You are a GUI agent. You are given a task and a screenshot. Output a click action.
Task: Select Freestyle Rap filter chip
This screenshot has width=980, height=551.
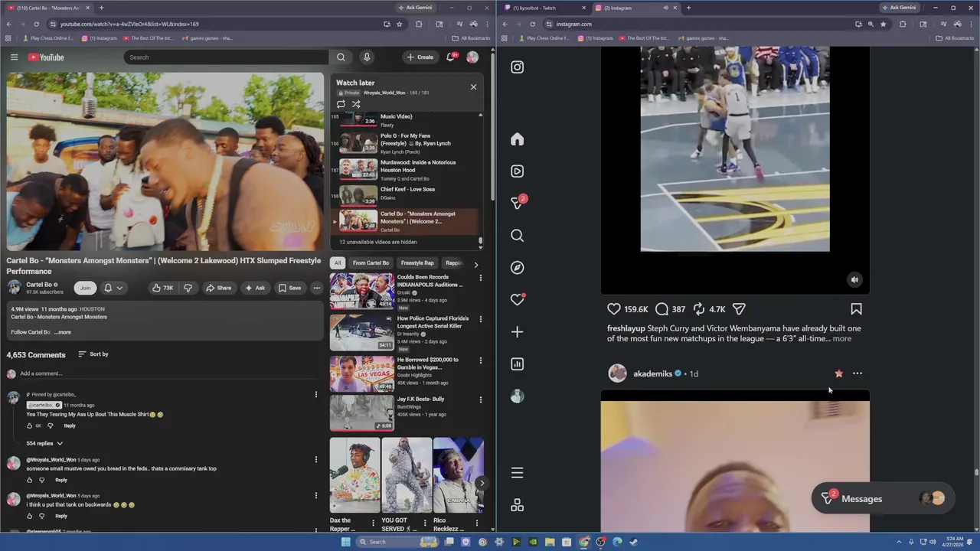[x=417, y=263]
